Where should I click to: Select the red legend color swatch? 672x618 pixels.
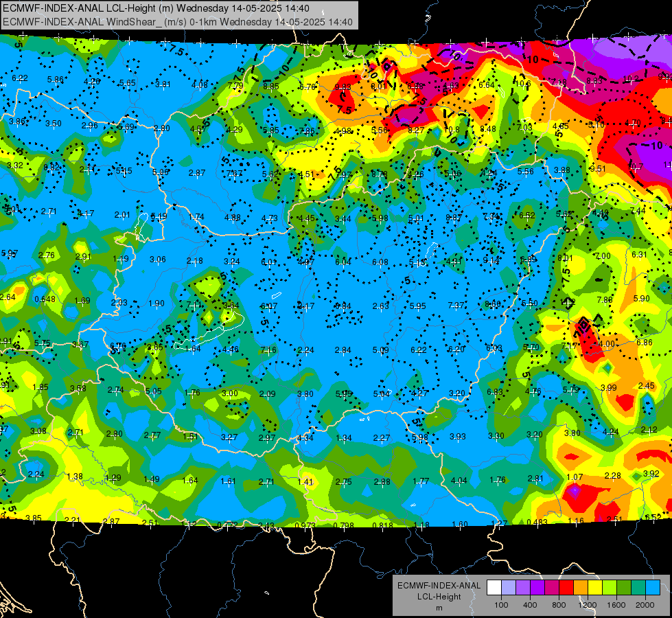coord(566,588)
